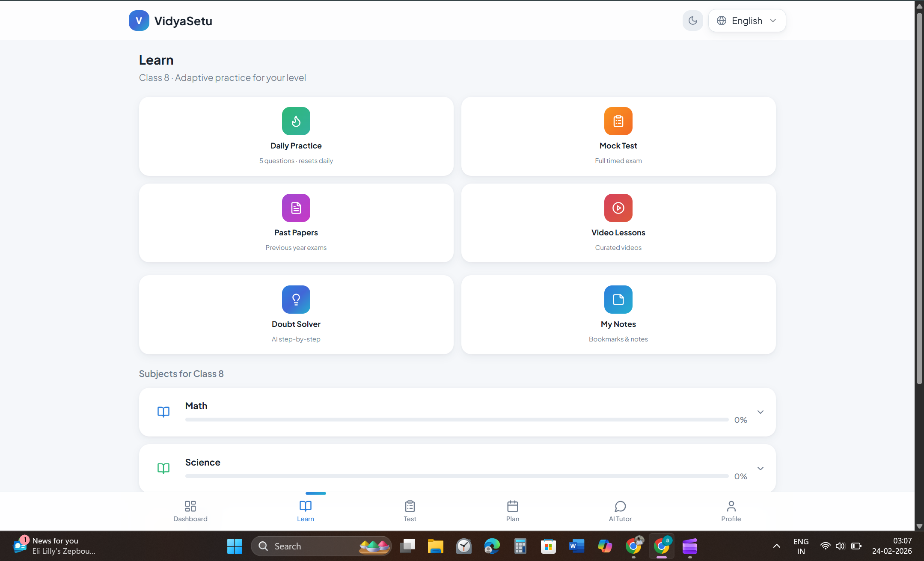The height and width of the screenshot is (561, 924).
Task: Open Doubt Solver lightbulb icon
Action: point(296,300)
